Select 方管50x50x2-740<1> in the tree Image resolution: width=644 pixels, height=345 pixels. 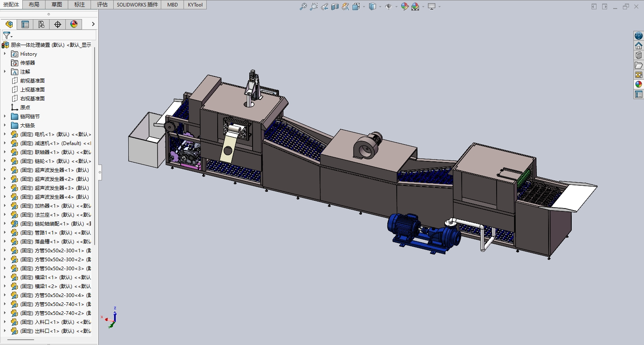[55, 304]
